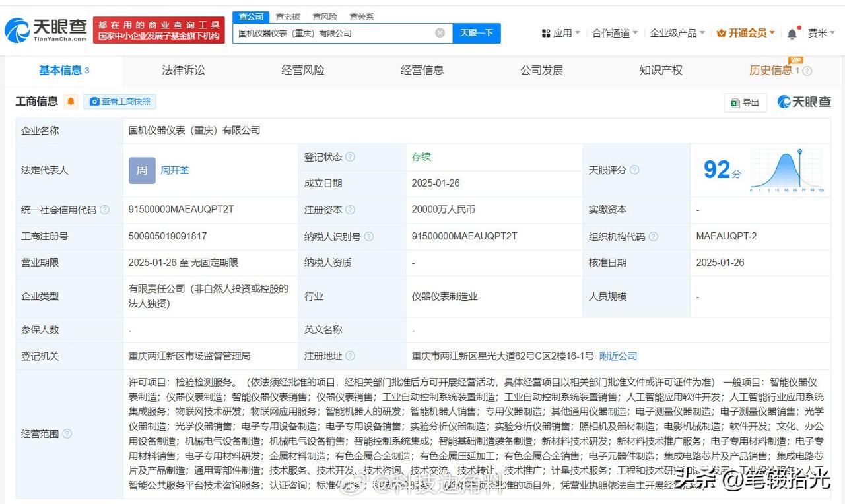Click the help icon next to 天眼评分
Viewport: 845px width, 504px height.
point(634,170)
